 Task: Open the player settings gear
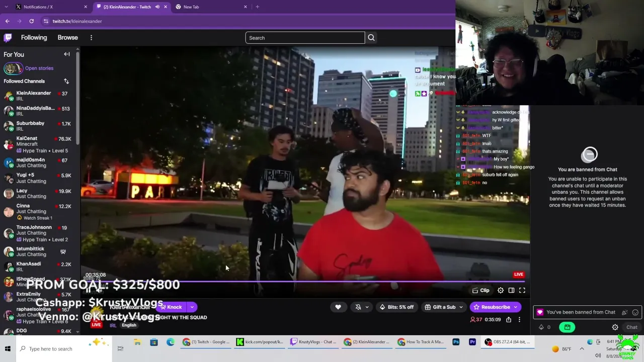(501, 290)
